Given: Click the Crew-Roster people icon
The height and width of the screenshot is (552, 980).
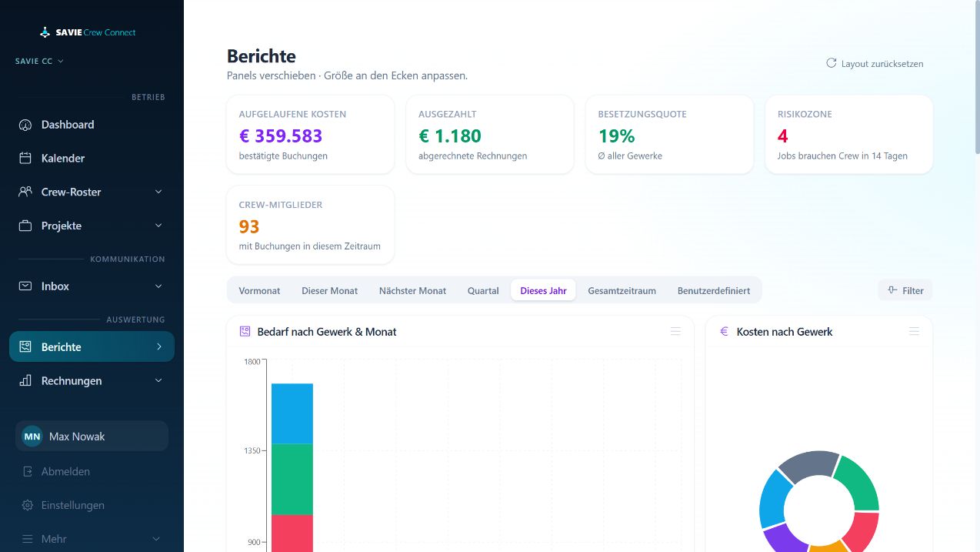Looking at the screenshot, I should [25, 192].
